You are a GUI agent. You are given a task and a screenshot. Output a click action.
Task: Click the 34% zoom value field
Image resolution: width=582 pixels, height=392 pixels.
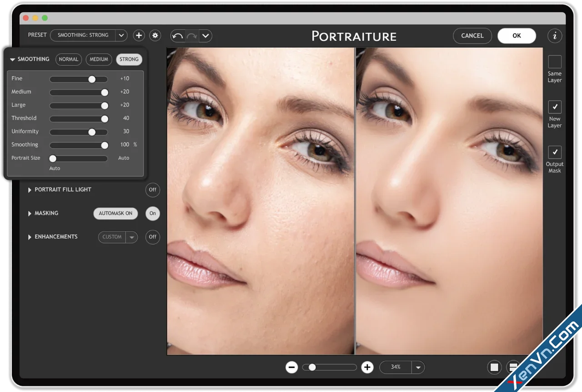(396, 367)
